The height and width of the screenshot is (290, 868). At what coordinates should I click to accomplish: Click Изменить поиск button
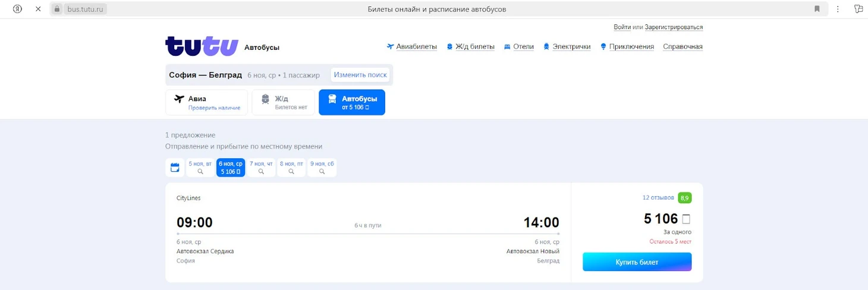360,75
